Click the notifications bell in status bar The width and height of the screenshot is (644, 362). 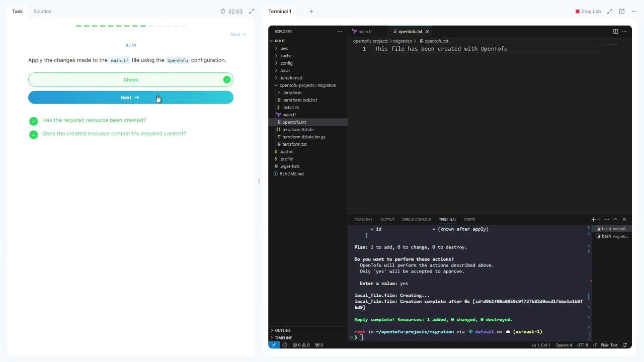click(x=625, y=345)
